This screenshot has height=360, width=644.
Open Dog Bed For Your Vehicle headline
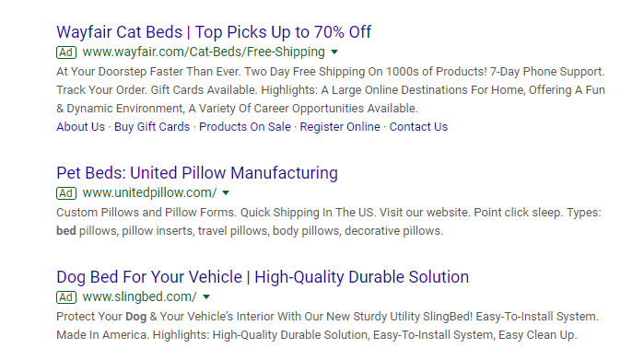tap(263, 277)
